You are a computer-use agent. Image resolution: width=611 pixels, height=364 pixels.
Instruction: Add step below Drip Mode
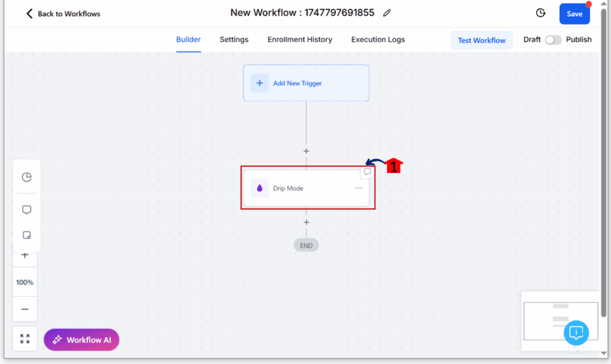click(x=306, y=222)
